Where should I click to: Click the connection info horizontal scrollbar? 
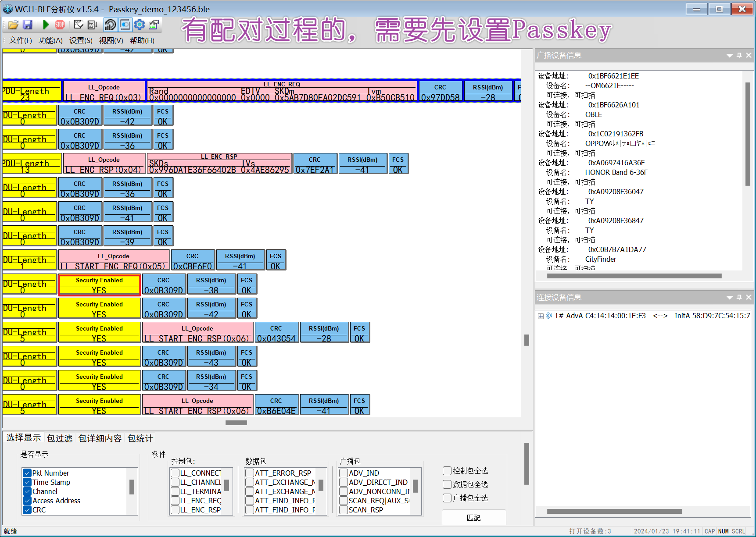point(614,511)
